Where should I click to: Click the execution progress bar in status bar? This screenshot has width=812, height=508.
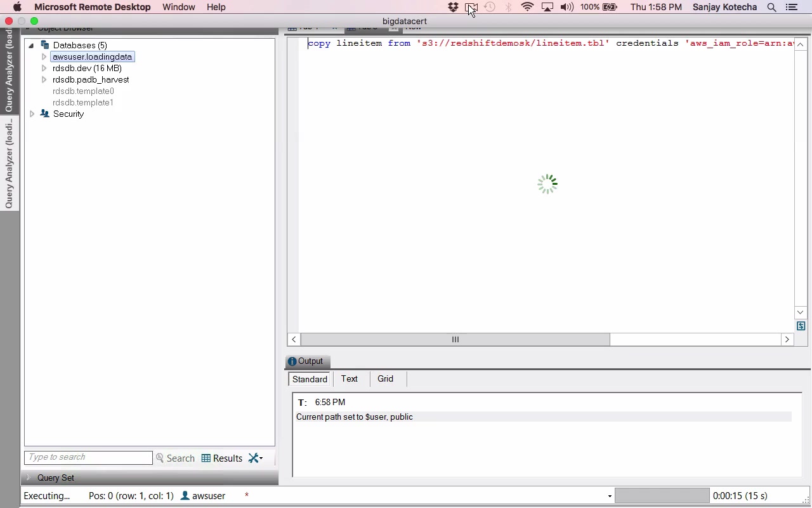(x=662, y=496)
